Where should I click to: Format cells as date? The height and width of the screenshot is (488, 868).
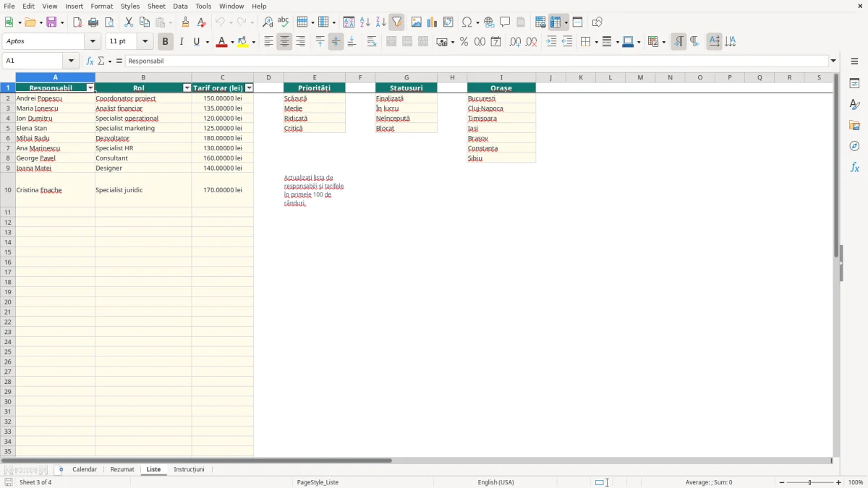pos(495,42)
